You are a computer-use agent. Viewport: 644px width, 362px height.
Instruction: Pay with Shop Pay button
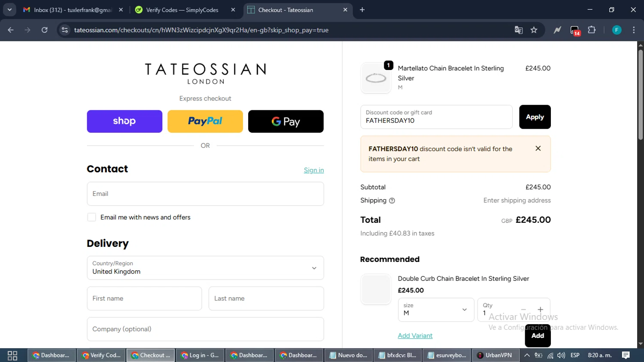click(x=125, y=122)
